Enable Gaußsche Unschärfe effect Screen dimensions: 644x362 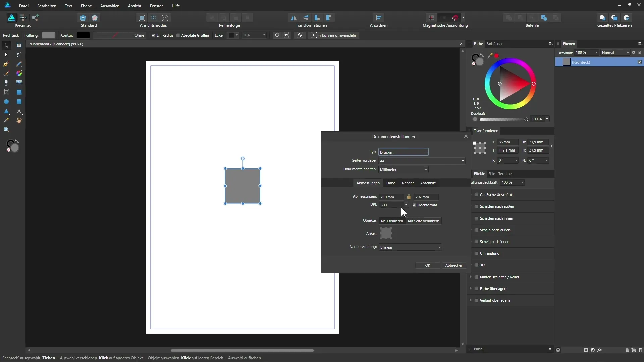(476, 195)
